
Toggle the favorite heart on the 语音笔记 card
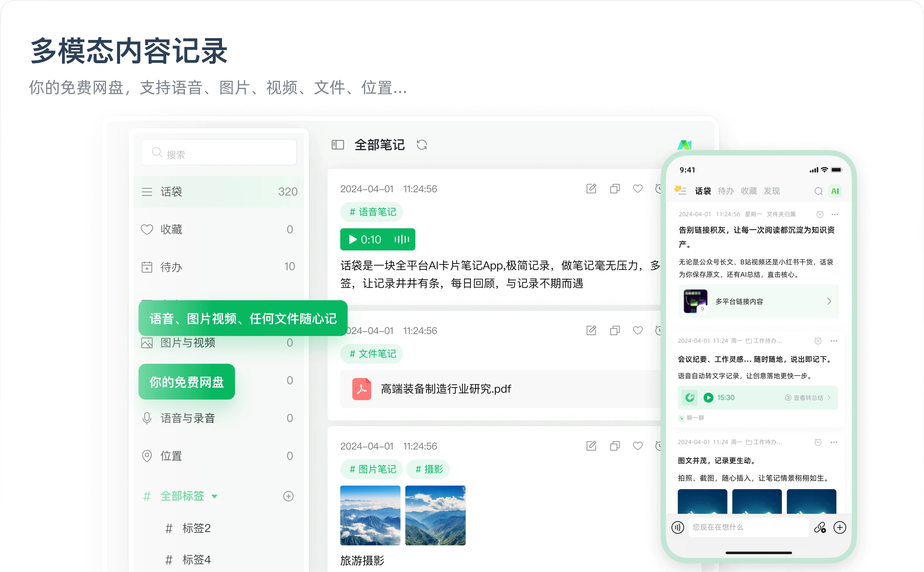point(638,189)
